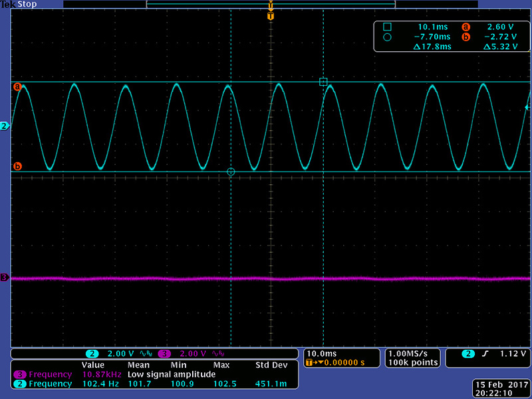This screenshot has height=399, width=532.
Task: Click the circle vertical cursor handle on waveform
Action: click(x=231, y=172)
